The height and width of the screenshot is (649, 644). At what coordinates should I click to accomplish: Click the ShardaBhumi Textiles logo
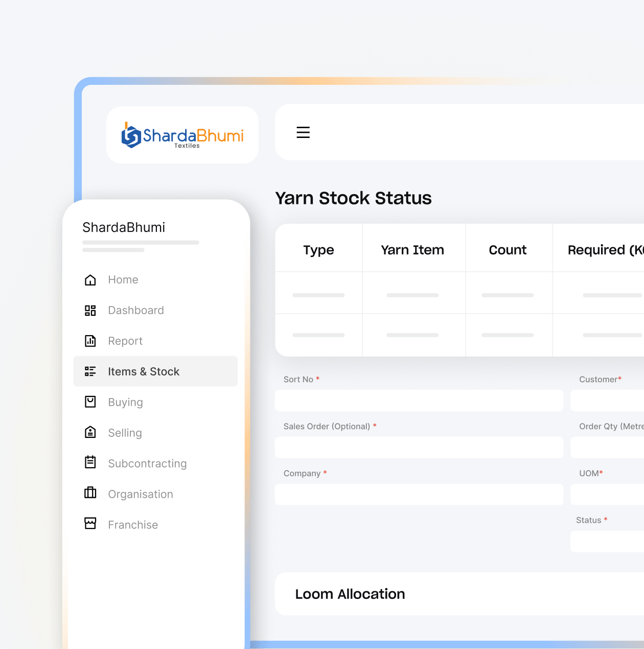tap(182, 135)
